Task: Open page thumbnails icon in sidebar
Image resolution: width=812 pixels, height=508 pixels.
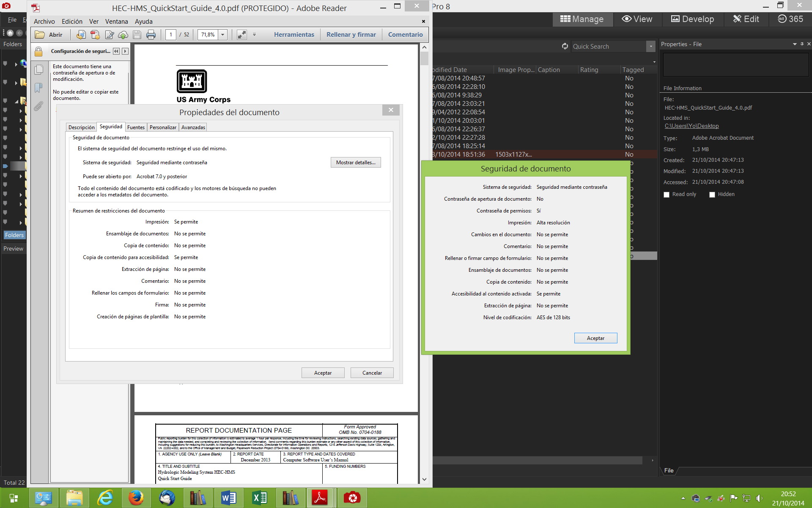Action: pyautogui.click(x=38, y=69)
